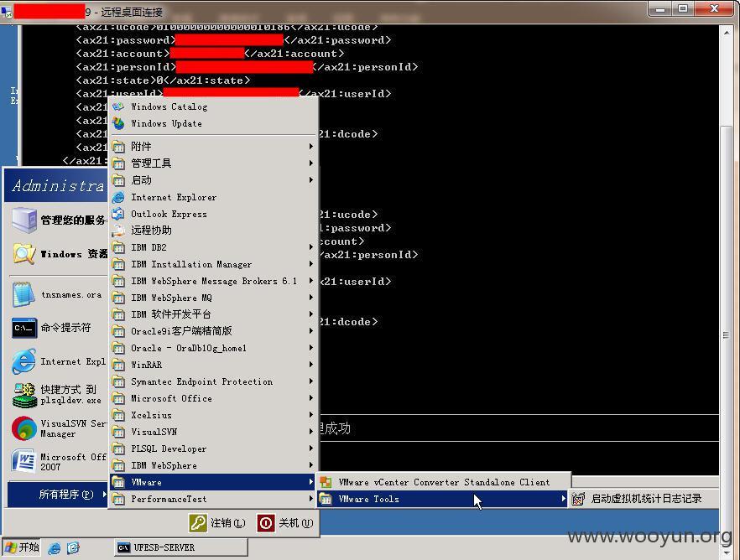Click the 开始 Start button
Viewport: 740px width, 560px height.
22,547
